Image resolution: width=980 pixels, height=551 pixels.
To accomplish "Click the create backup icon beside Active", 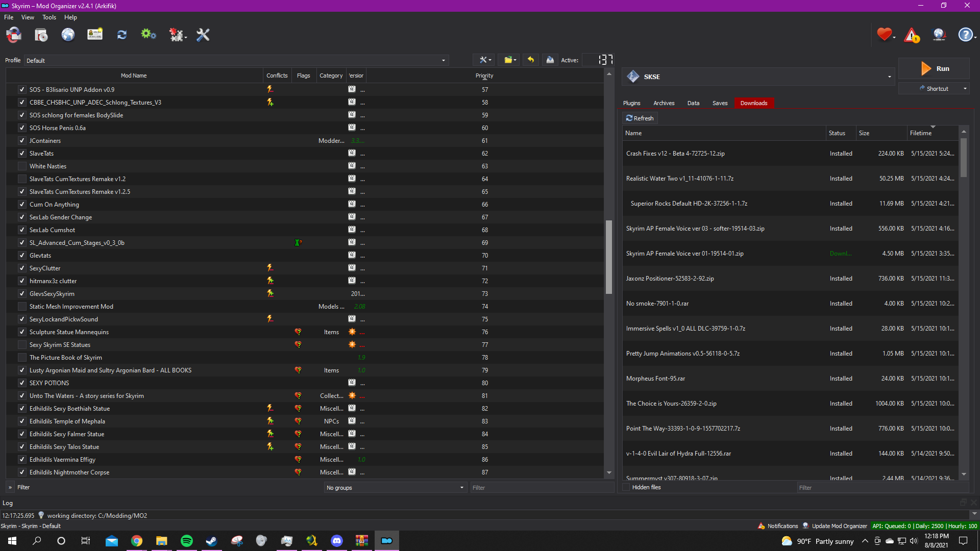I will [x=550, y=60].
